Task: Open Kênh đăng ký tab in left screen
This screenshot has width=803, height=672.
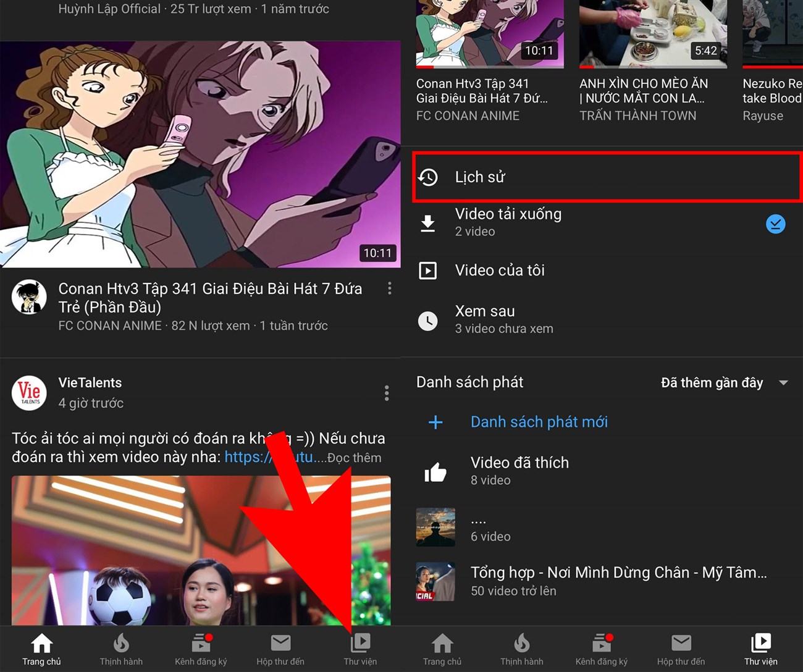Action: (201, 650)
